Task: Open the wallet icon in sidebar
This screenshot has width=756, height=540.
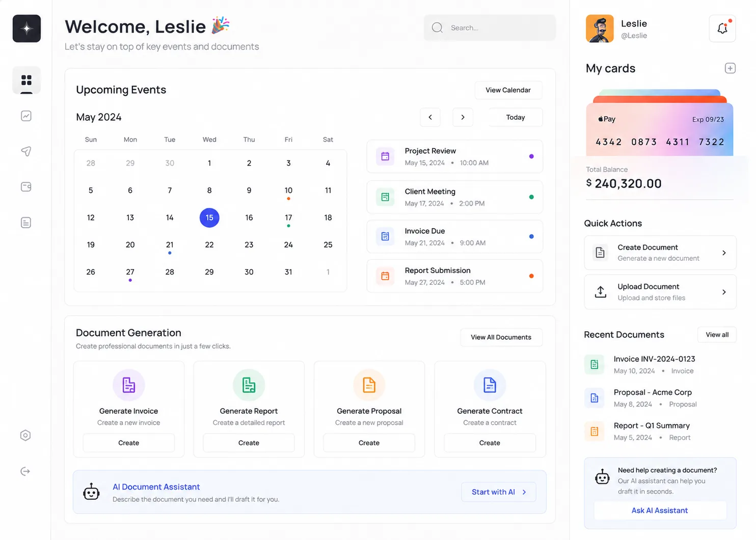Action: click(x=26, y=187)
